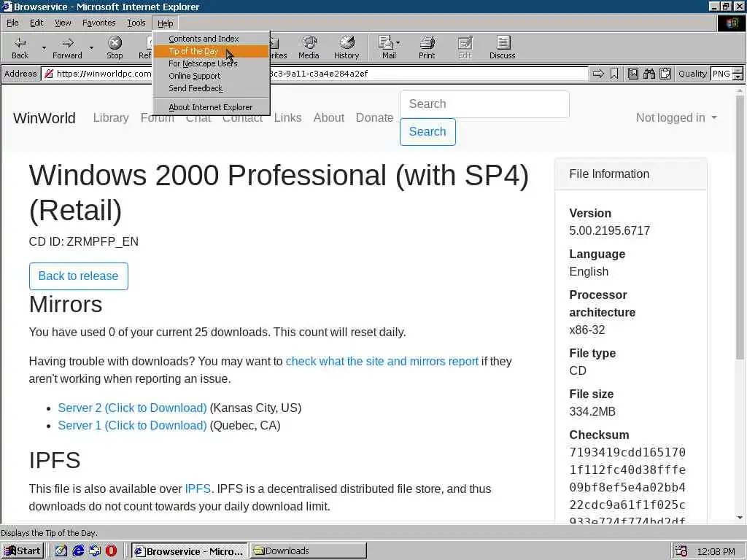This screenshot has height=560, width=747.
Task: Open the Edit menu
Action: [36, 23]
